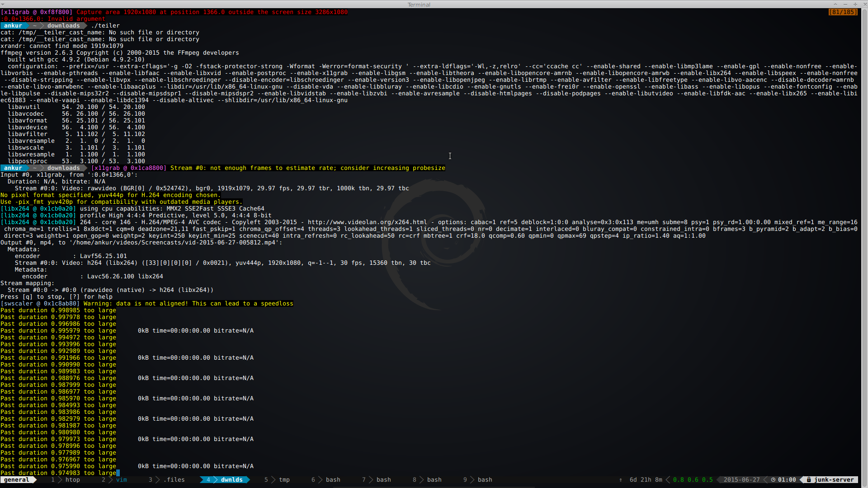Open the videolan.org x264.html URL
868x488 pixels.
click(368, 222)
